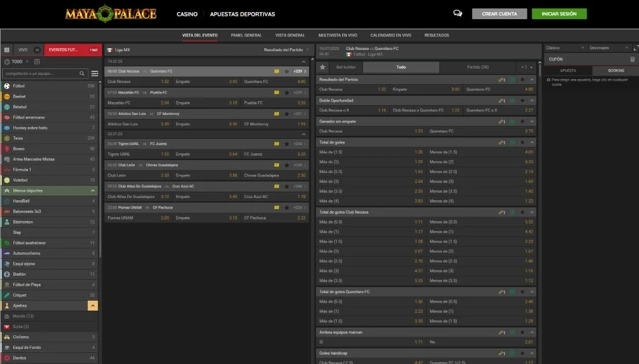This screenshot has width=639, height=364.
Task: Collapse the Menos deportes section
Action: [93, 190]
